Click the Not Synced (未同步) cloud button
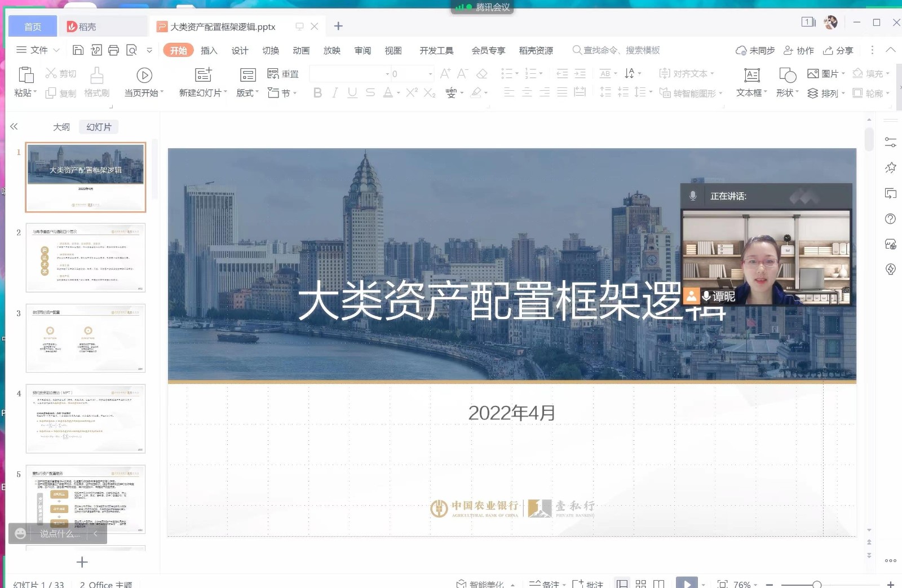 coord(755,50)
